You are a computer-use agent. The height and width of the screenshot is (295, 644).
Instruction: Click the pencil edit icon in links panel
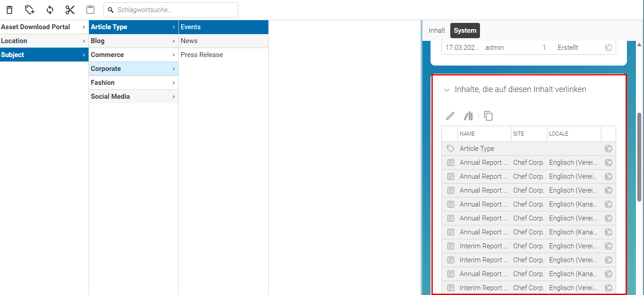450,116
